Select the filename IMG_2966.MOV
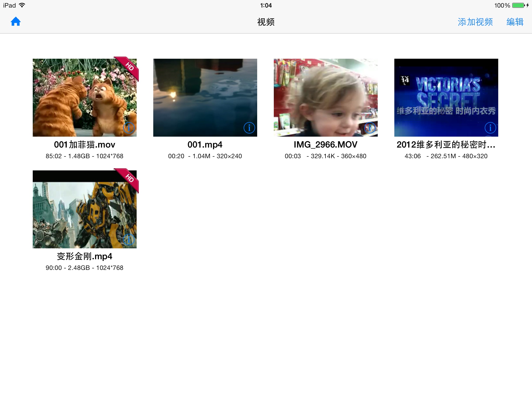Image resolution: width=532 pixels, height=399 pixels. pyautogui.click(x=325, y=145)
